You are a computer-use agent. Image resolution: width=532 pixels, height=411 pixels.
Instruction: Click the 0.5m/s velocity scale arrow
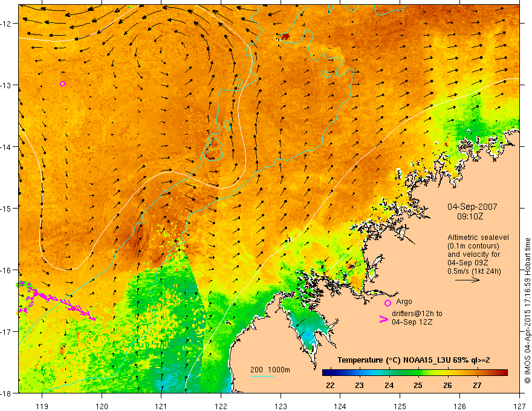coord(467,280)
